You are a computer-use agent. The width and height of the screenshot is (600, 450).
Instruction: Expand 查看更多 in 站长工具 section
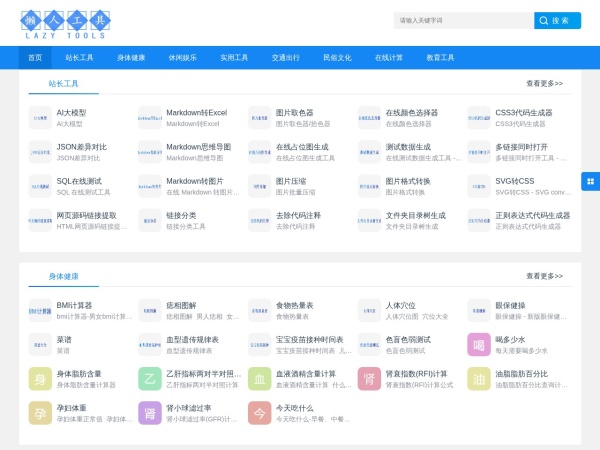[x=544, y=84]
